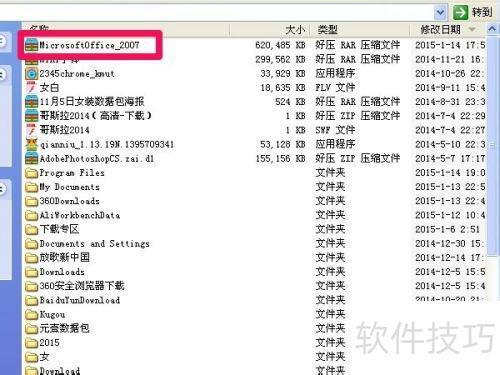Click the qianniu installer application icon

coord(32,144)
